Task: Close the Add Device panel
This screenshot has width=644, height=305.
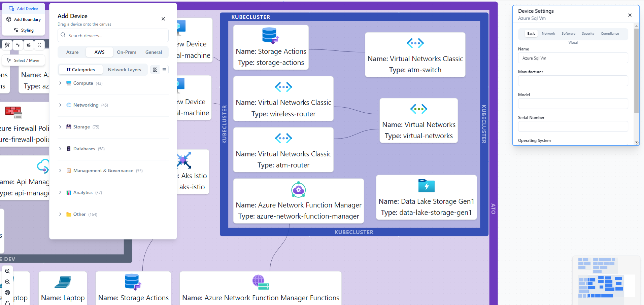Action: point(163,19)
